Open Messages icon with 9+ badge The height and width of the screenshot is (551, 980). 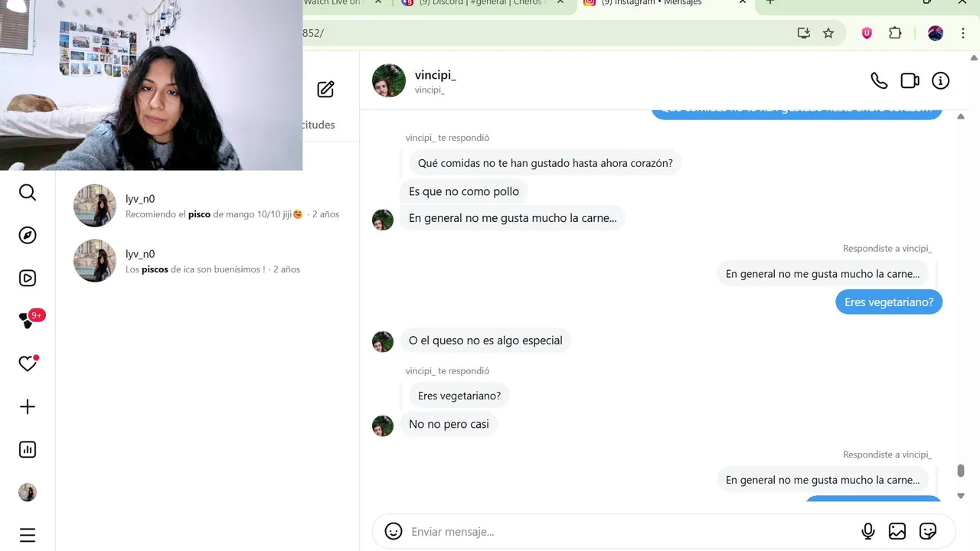(x=29, y=321)
